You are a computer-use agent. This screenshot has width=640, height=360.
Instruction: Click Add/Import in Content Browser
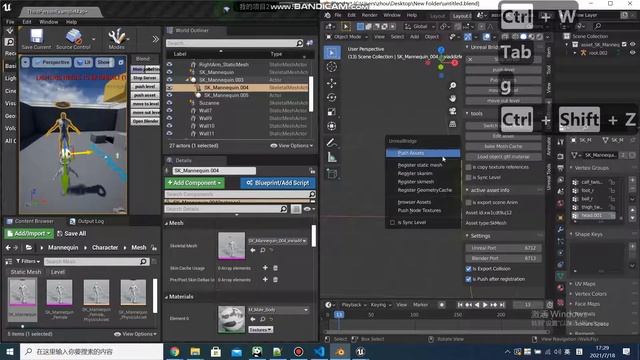point(29,233)
